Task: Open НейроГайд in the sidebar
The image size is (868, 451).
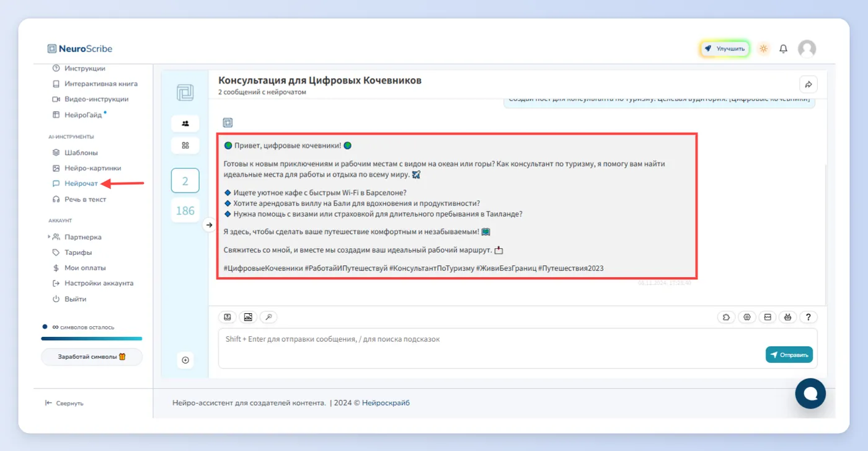Action: click(x=79, y=115)
